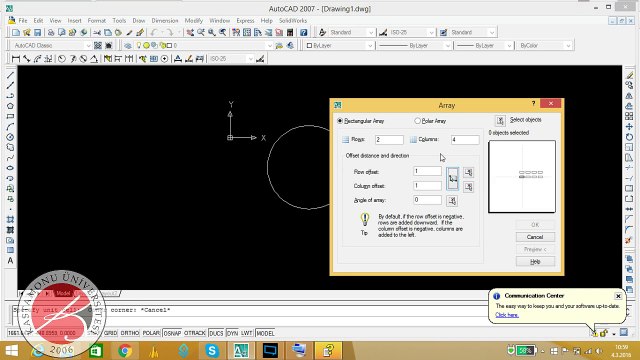The height and width of the screenshot is (360, 640).
Task: Open the Express menu
Action: (245, 20)
